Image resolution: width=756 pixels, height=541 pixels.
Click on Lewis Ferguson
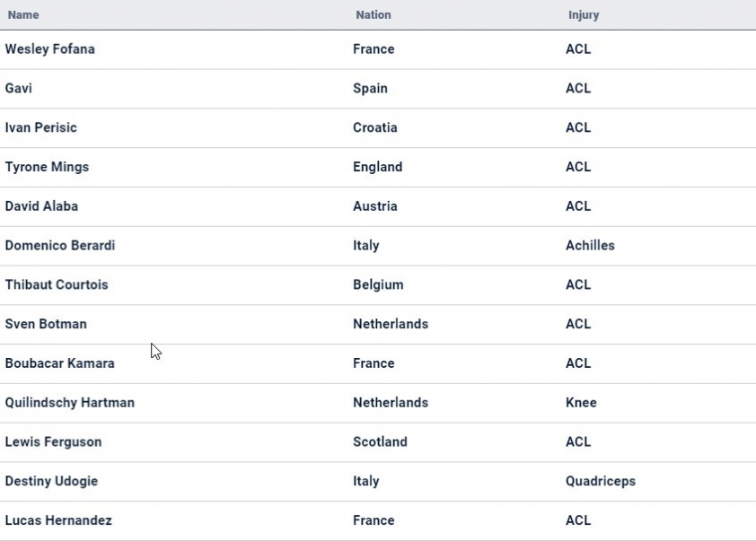(53, 442)
